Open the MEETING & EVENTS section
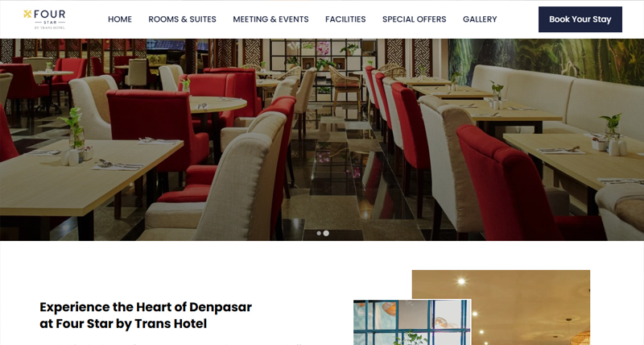The width and height of the screenshot is (644, 345). [x=270, y=19]
